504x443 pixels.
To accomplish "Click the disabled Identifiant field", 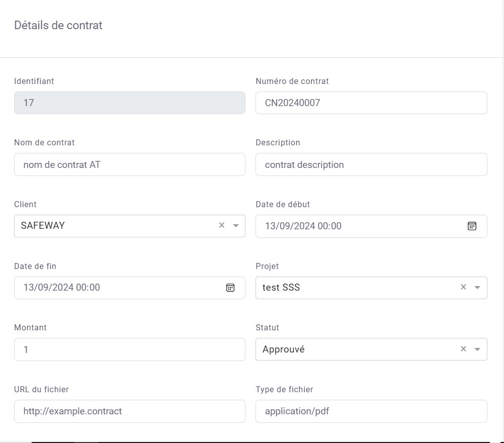I will coord(129,103).
